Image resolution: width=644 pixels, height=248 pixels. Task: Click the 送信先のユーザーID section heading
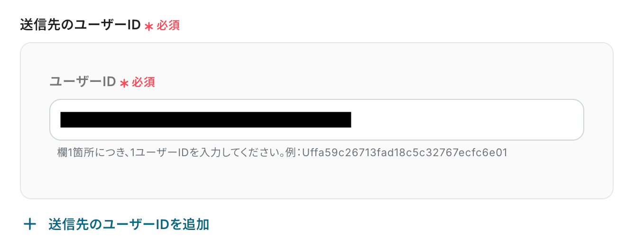[81, 25]
